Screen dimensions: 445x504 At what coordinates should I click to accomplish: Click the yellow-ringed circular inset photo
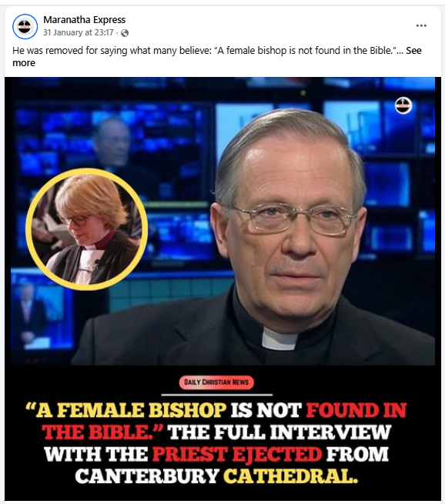click(87, 229)
